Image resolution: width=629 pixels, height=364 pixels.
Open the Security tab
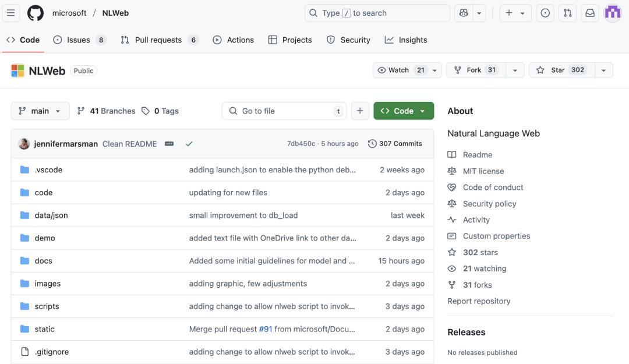coord(349,40)
